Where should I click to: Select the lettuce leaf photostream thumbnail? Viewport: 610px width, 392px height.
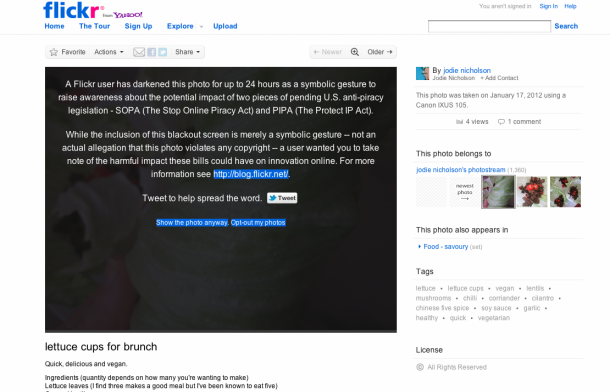click(498, 192)
